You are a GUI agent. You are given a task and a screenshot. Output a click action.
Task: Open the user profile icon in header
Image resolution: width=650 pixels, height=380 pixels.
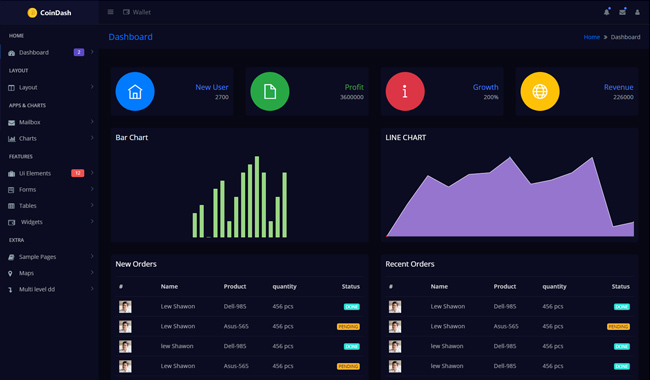(637, 12)
